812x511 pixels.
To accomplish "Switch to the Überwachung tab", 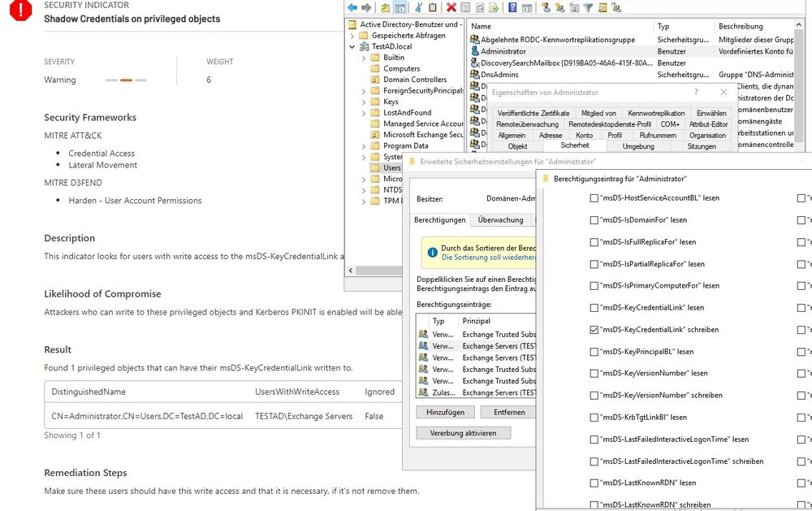I will (x=500, y=220).
